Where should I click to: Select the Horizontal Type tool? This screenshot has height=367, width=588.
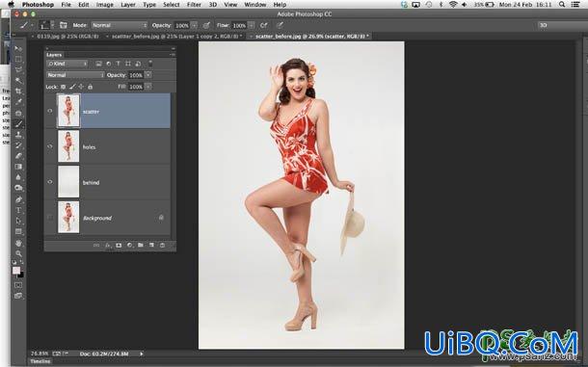point(18,210)
